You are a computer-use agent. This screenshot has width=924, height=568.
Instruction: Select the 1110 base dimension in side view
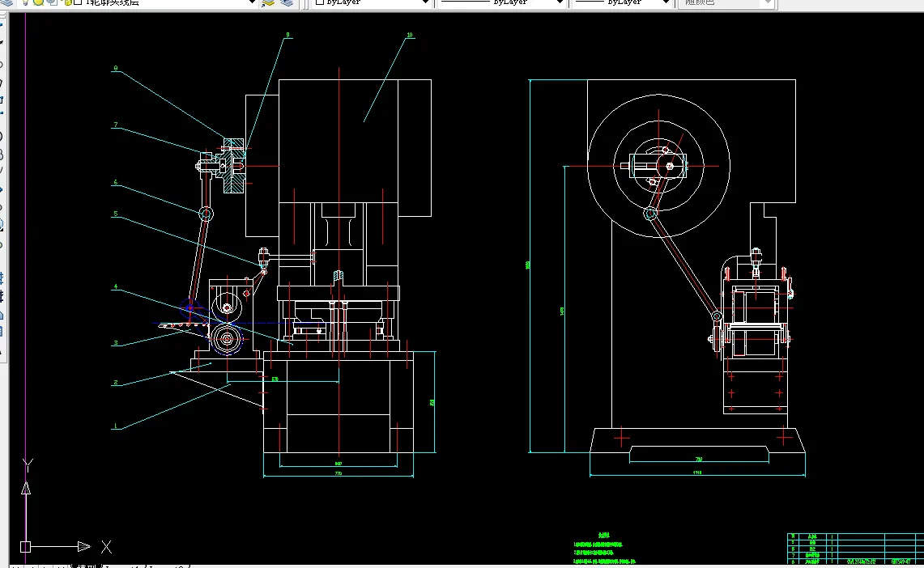(697, 473)
